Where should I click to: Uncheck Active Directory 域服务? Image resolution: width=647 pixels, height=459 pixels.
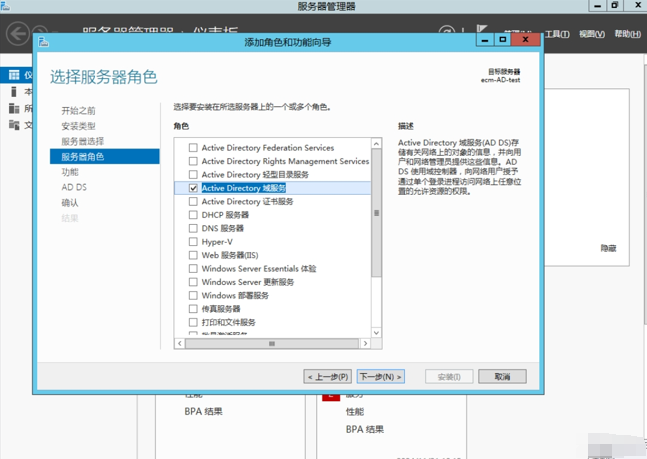pyautogui.click(x=193, y=188)
